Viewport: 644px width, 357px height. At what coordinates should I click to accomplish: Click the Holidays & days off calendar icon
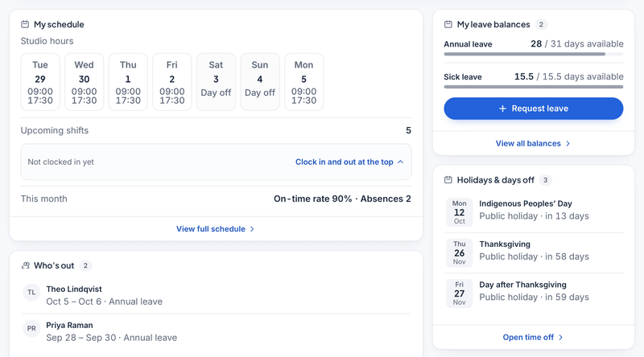coord(448,180)
